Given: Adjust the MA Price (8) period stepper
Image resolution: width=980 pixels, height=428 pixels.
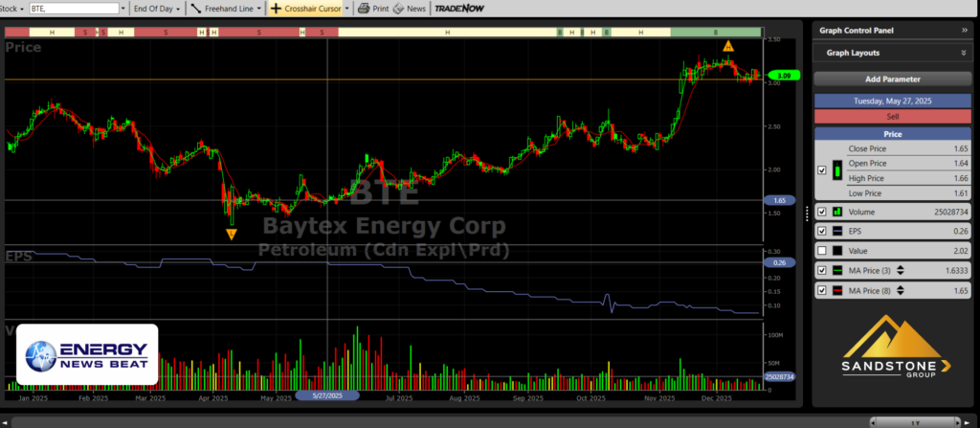Looking at the screenshot, I should [x=901, y=290].
